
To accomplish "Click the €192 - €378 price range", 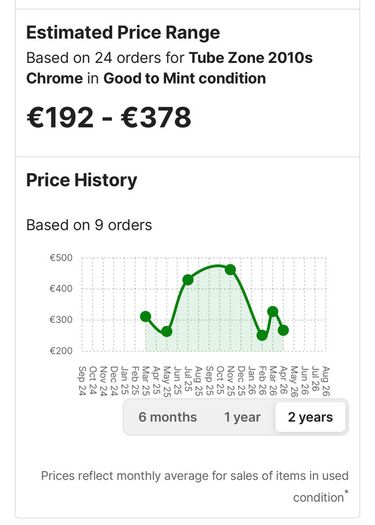I will pos(109,118).
